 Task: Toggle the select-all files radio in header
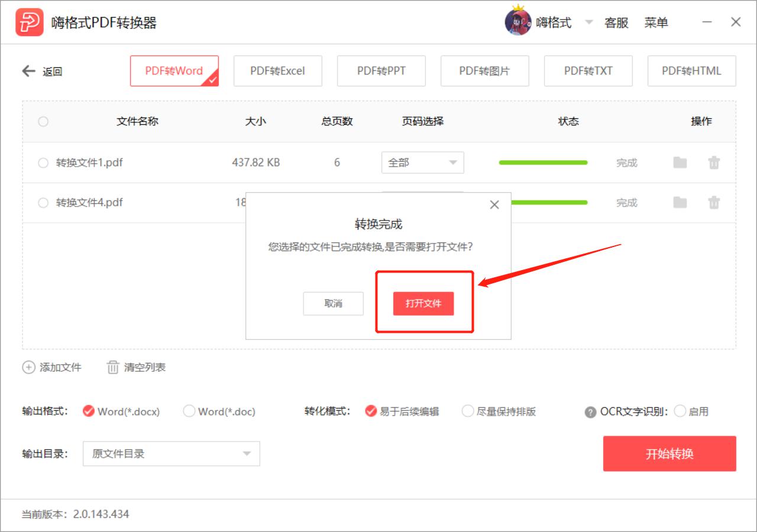[x=43, y=121]
